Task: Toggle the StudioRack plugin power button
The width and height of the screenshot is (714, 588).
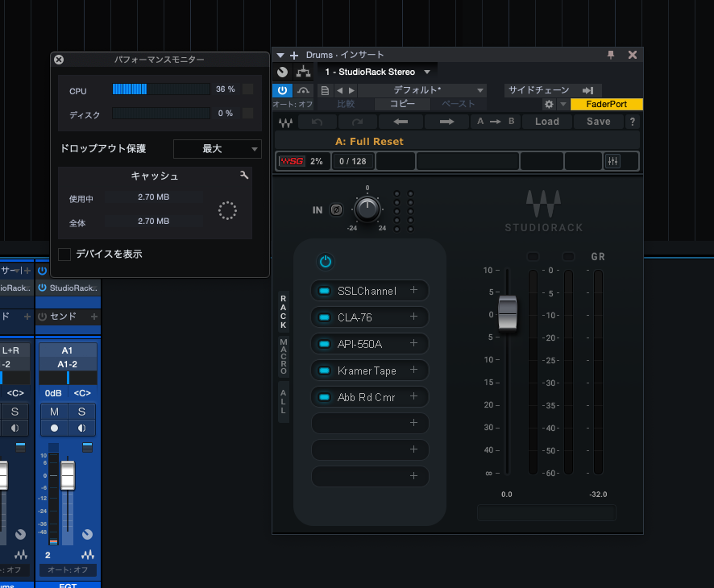Action: click(x=282, y=90)
